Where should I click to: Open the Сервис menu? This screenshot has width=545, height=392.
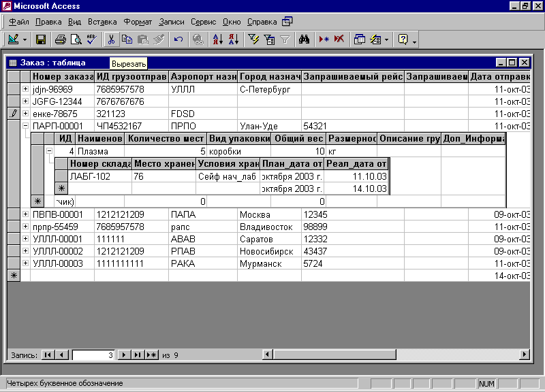(x=203, y=22)
